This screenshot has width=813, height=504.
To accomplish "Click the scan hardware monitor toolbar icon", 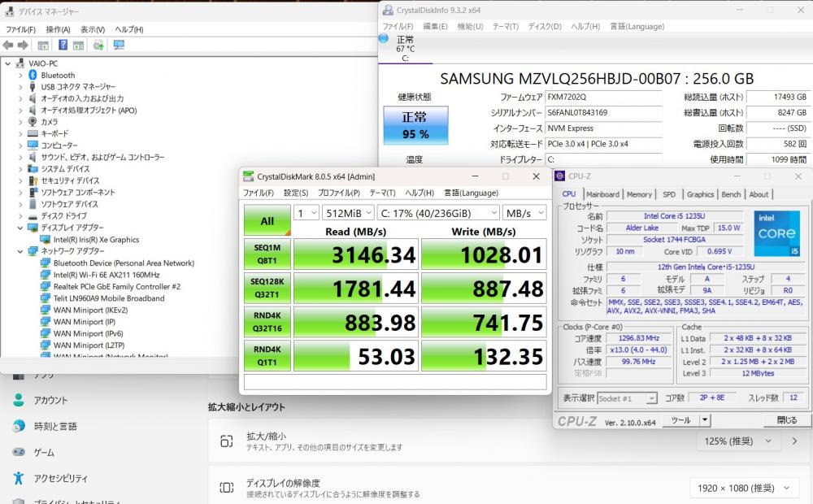I will 119,45.
